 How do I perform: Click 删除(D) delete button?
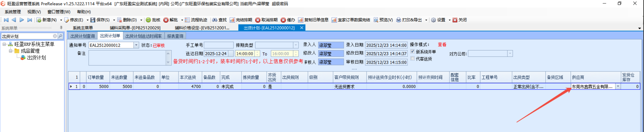pos(127,20)
